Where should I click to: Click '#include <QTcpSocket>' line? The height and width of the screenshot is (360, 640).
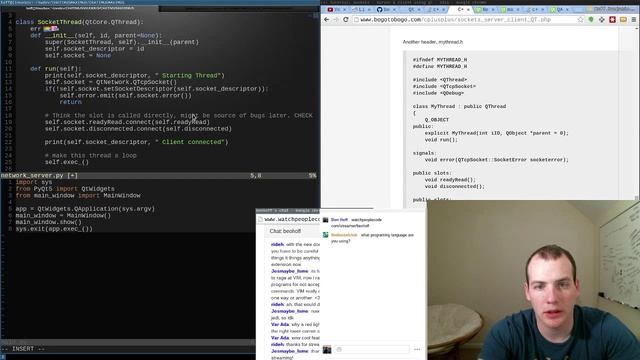point(444,86)
